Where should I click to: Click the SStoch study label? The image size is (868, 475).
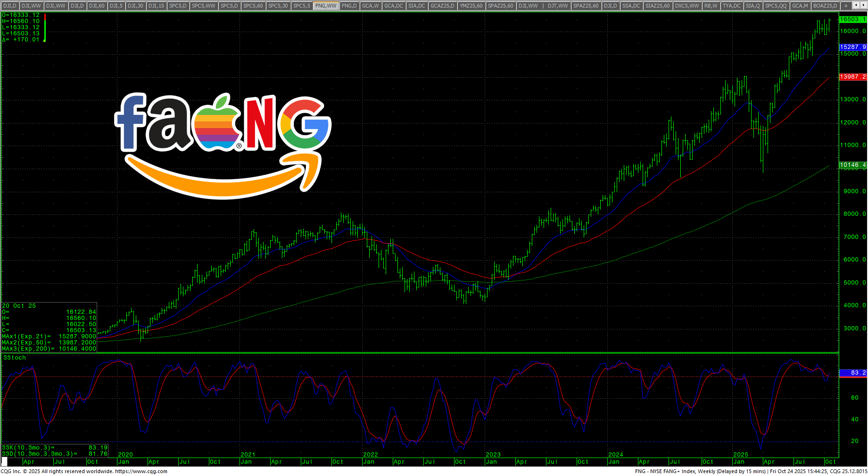15,358
